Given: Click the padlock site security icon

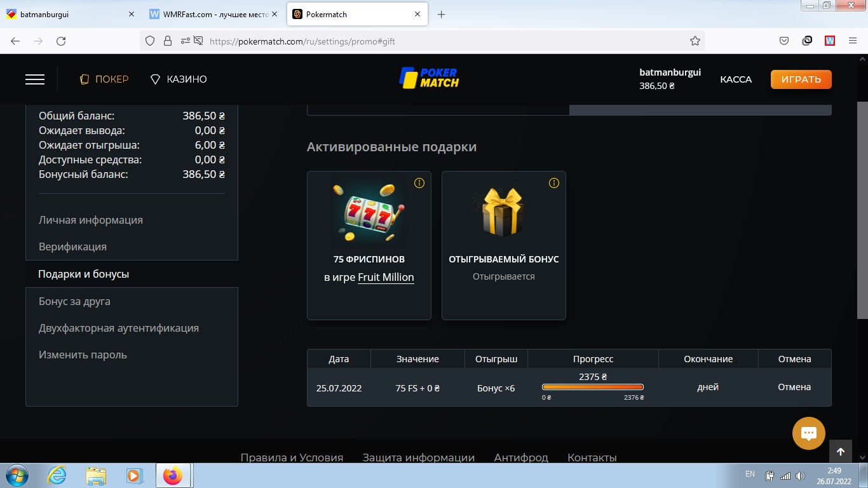Looking at the screenshot, I should click(x=168, y=41).
